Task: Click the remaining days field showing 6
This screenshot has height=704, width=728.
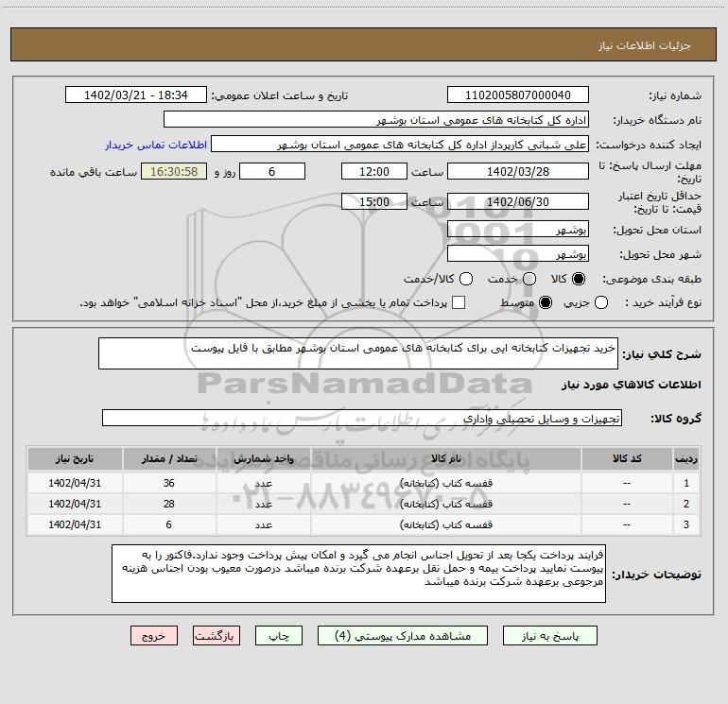Action: tap(272, 171)
